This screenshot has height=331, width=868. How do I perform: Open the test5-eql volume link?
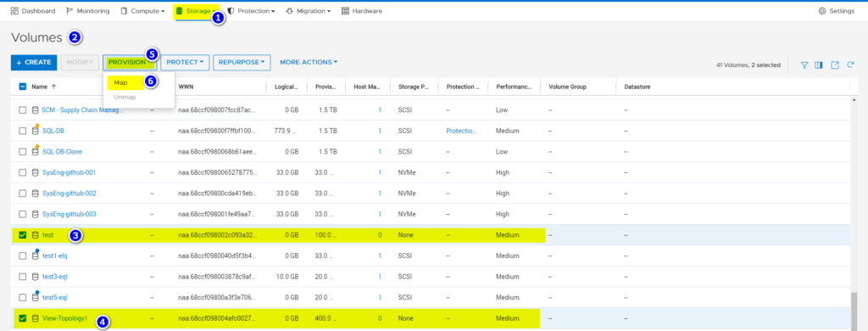coord(55,297)
